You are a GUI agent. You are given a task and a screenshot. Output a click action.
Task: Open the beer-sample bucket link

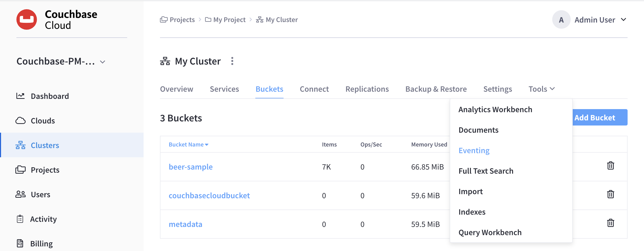click(190, 167)
